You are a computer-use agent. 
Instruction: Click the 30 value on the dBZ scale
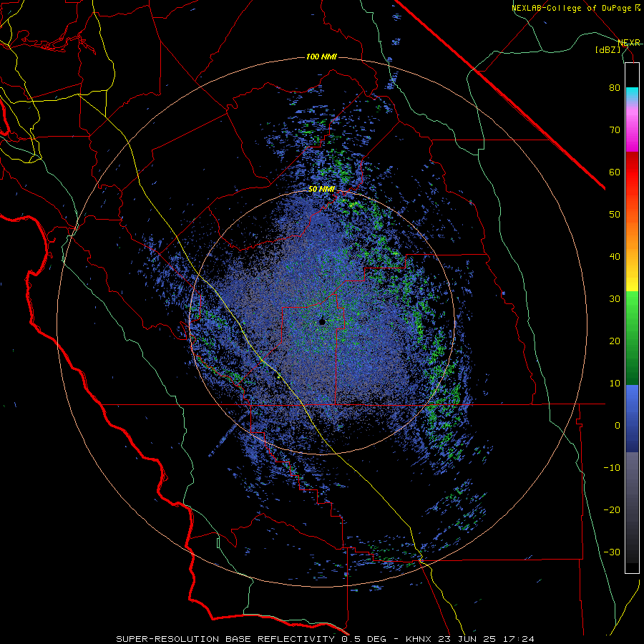[615, 298]
